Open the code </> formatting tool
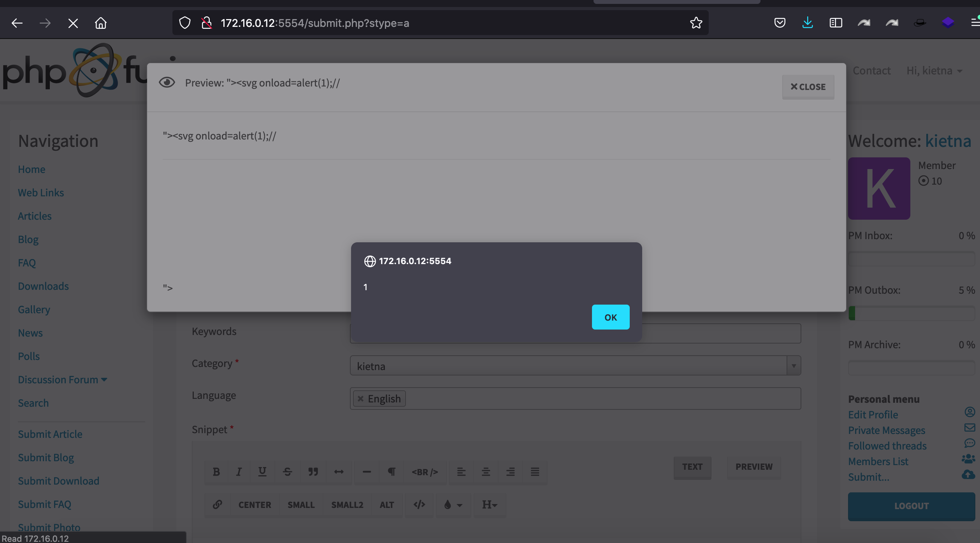Image resolution: width=980 pixels, height=543 pixels. (x=419, y=504)
